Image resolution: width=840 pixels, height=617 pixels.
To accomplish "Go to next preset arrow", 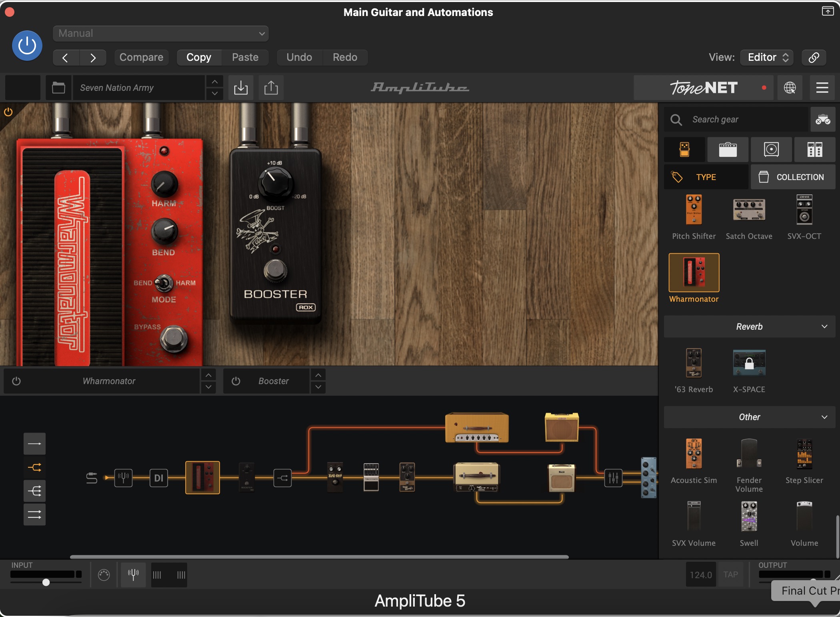I will (93, 58).
